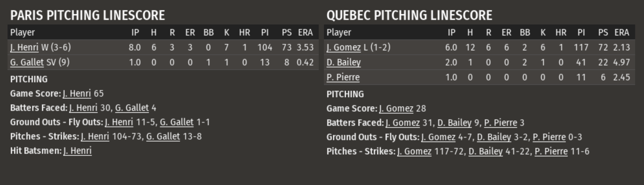Screen dimensions: 644x185
Task: Select P. Pierre in Quebec Batters Faced line
Action: pyautogui.click(x=501, y=123)
